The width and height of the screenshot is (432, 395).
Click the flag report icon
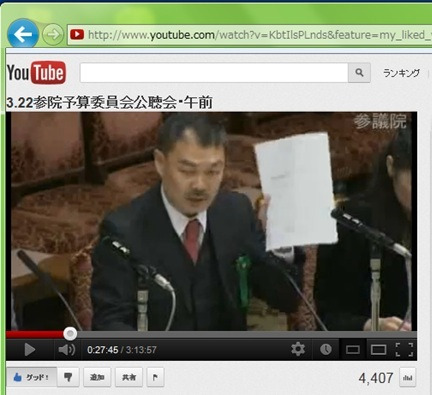click(x=155, y=377)
